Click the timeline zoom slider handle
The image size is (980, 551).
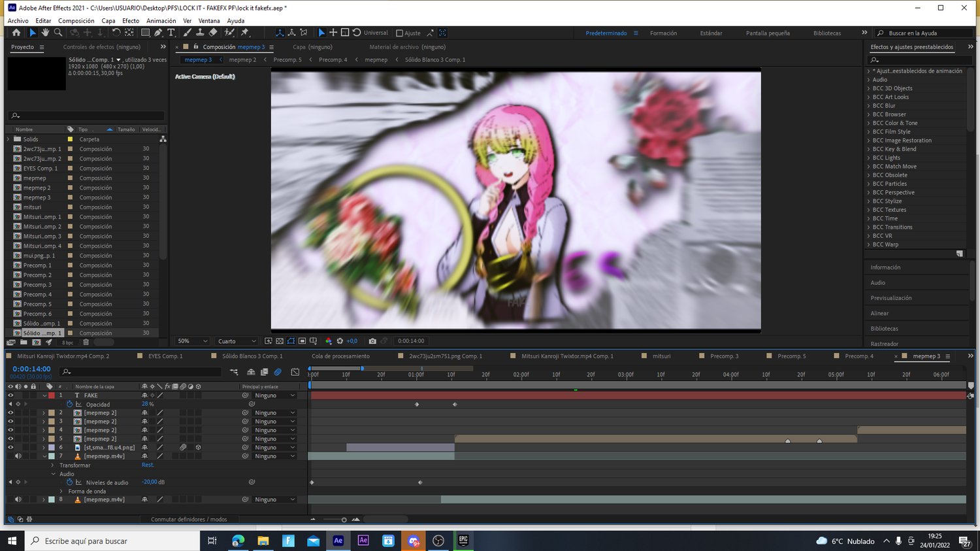pyautogui.click(x=344, y=520)
